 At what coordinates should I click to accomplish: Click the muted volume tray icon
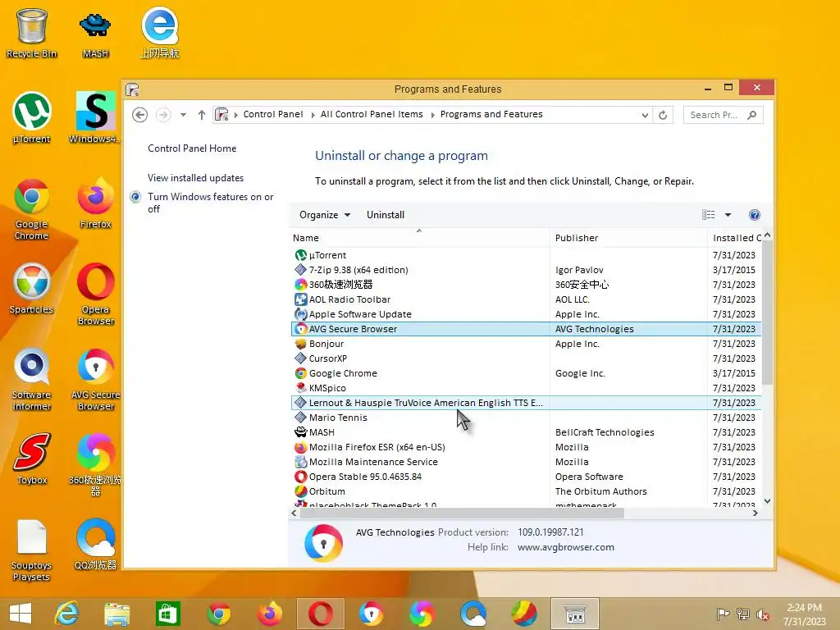(763, 614)
